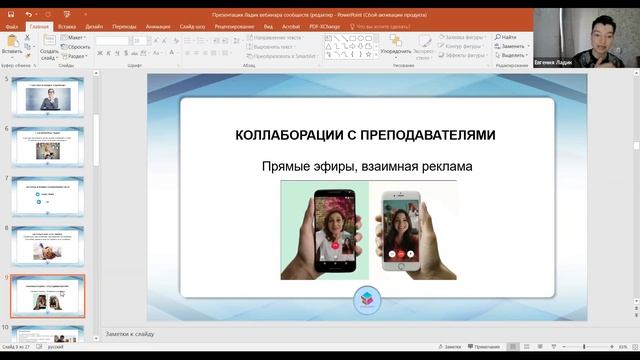
Task: Switch to the Анимация tab
Action: click(158, 27)
